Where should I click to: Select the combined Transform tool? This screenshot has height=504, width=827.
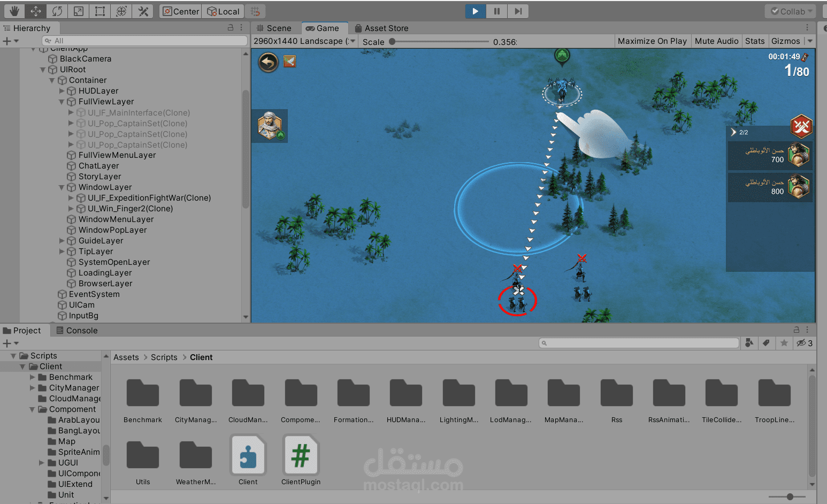[x=121, y=11]
